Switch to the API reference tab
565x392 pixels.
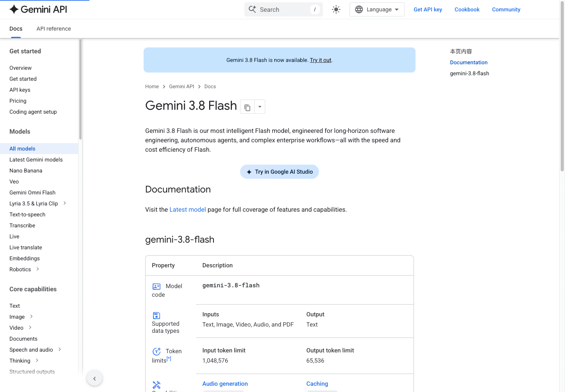[x=54, y=29]
